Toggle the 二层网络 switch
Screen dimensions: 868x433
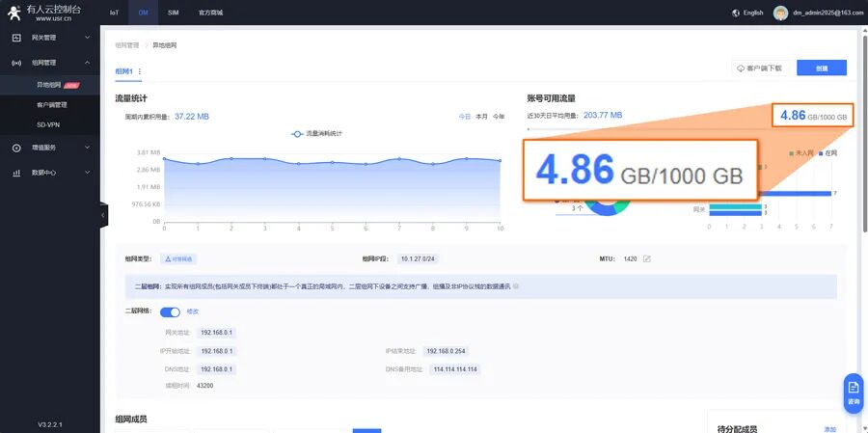click(170, 311)
